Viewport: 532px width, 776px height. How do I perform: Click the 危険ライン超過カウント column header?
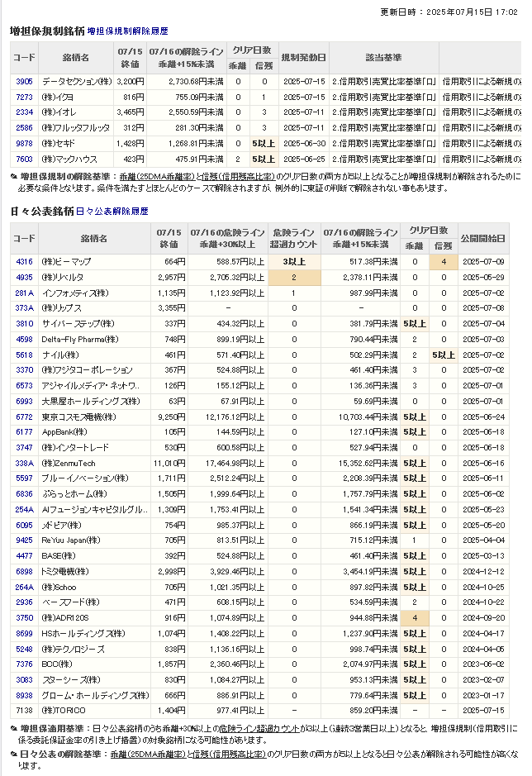(293, 239)
